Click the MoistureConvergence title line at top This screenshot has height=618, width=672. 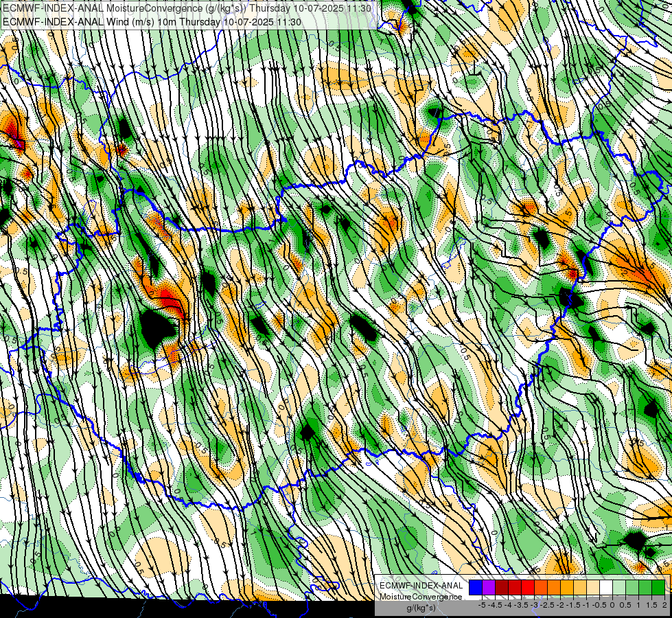[187, 8]
